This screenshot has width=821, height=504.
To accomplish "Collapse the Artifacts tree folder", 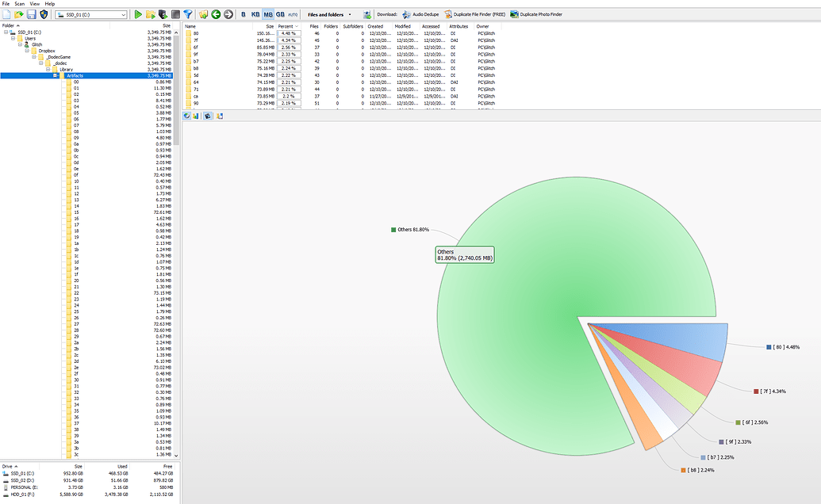I will click(56, 75).
